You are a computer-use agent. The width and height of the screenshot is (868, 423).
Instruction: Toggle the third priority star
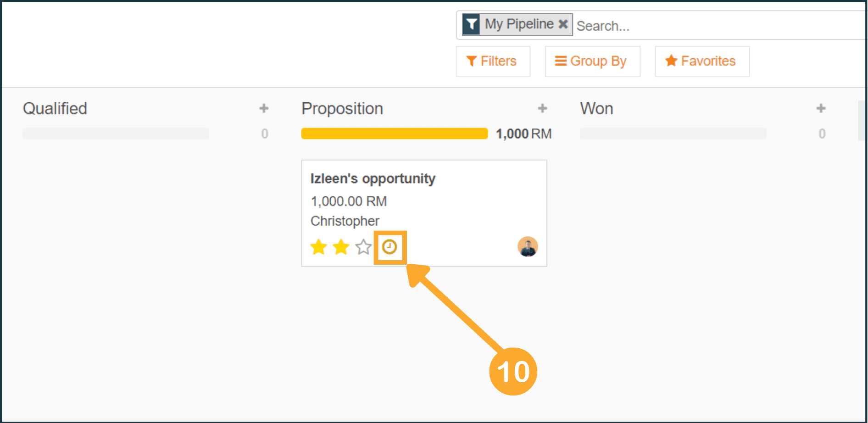(x=363, y=247)
